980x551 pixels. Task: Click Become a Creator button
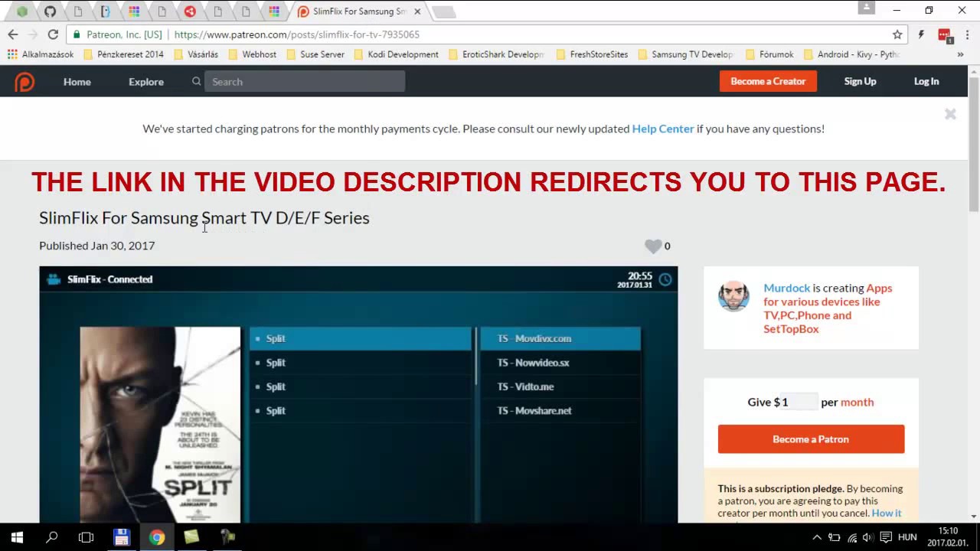point(768,81)
